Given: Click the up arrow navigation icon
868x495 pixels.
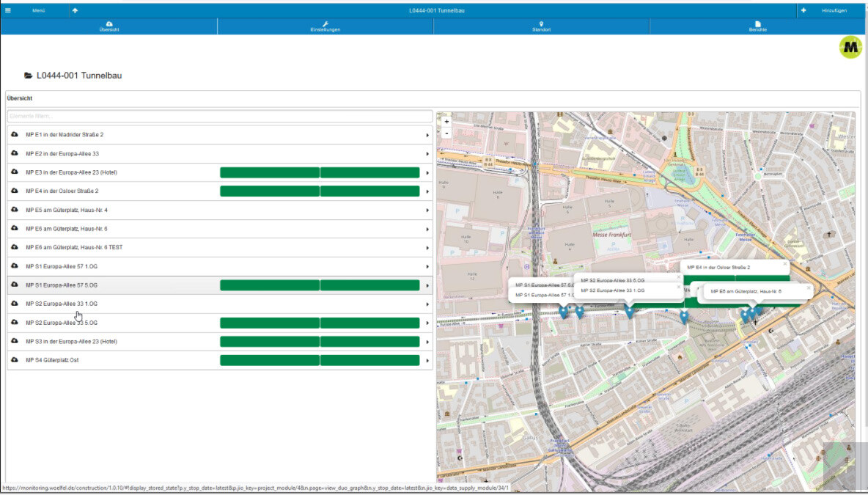Looking at the screenshot, I should tap(75, 10).
